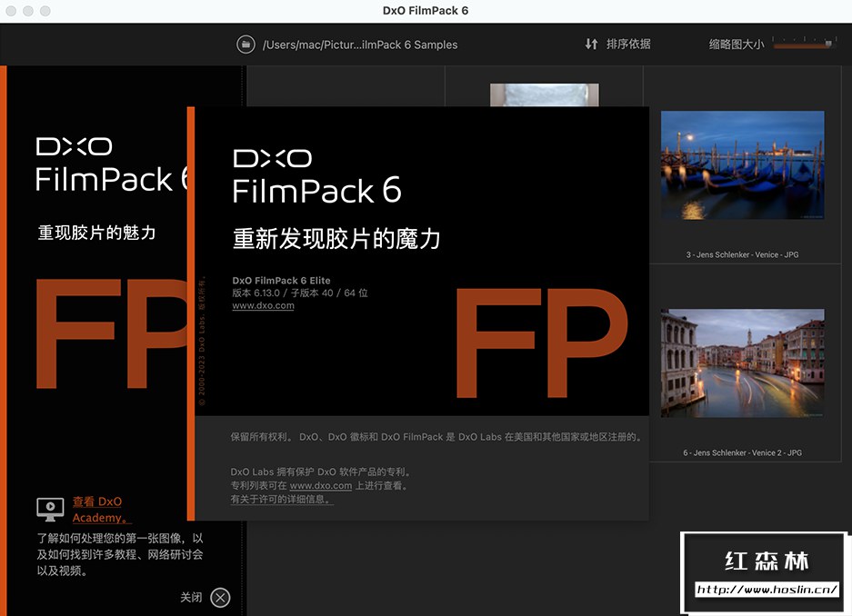
Task: Close welcome panel with circled X icon
Action: (220, 598)
